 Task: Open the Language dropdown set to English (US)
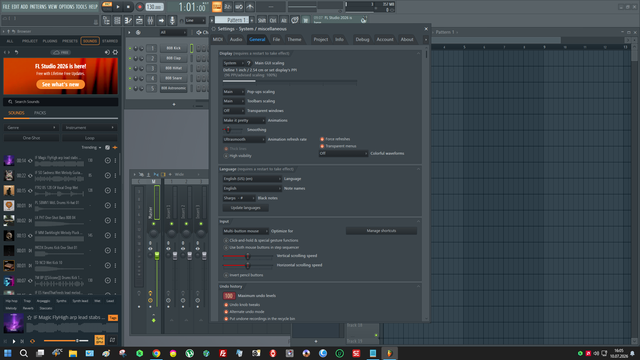pos(252,179)
